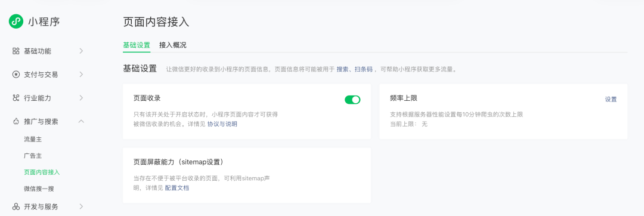Collapse the 推广与搜索 menu chevron
This screenshot has height=216, width=644.
point(81,121)
